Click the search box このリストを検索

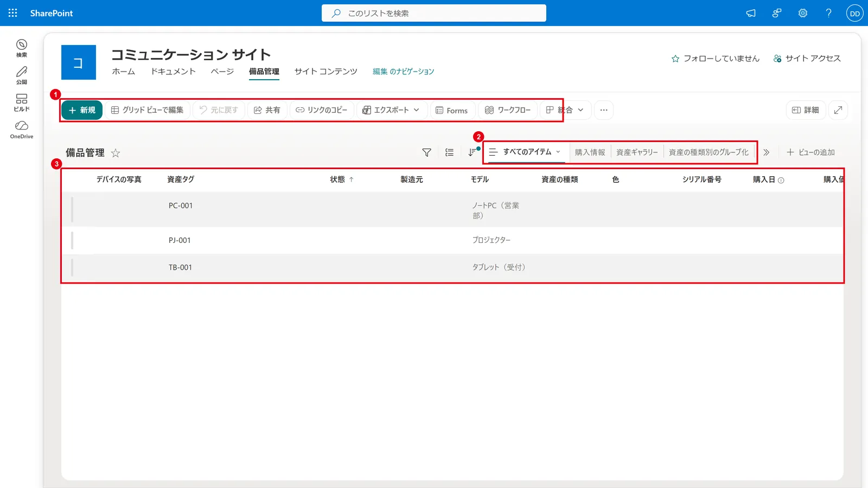click(434, 13)
